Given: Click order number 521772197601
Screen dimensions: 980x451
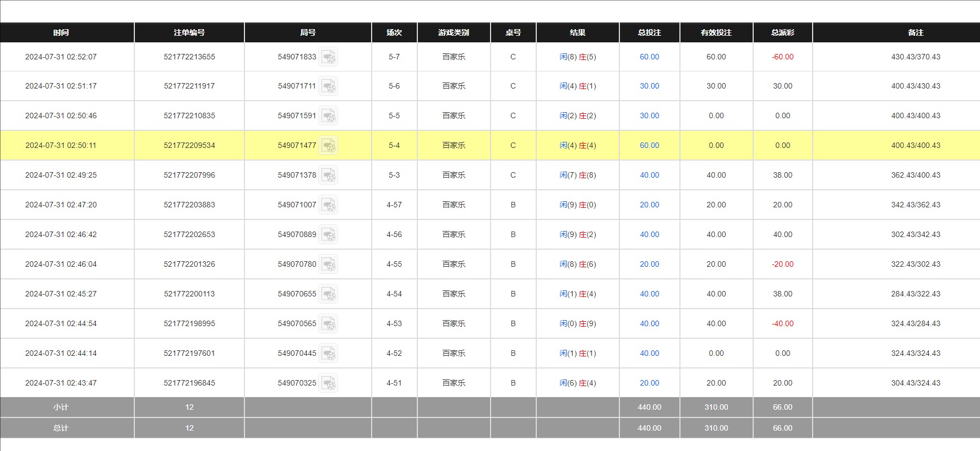Looking at the screenshot, I should [189, 353].
